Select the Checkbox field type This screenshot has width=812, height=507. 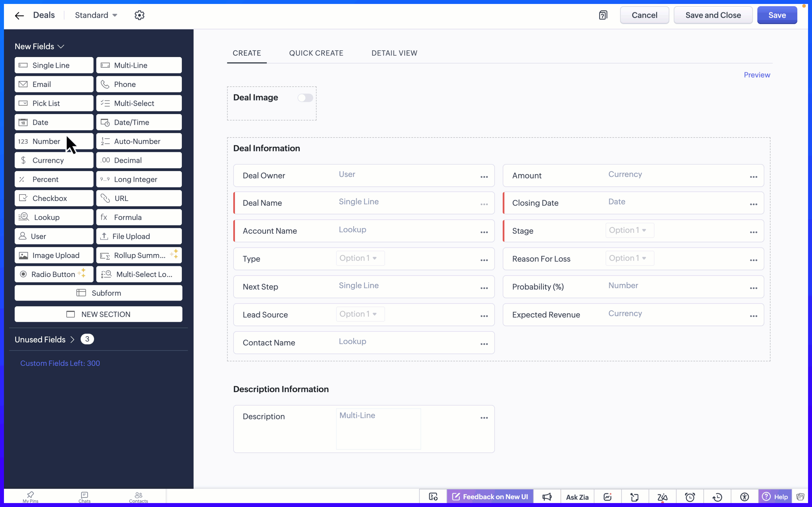coord(54,198)
